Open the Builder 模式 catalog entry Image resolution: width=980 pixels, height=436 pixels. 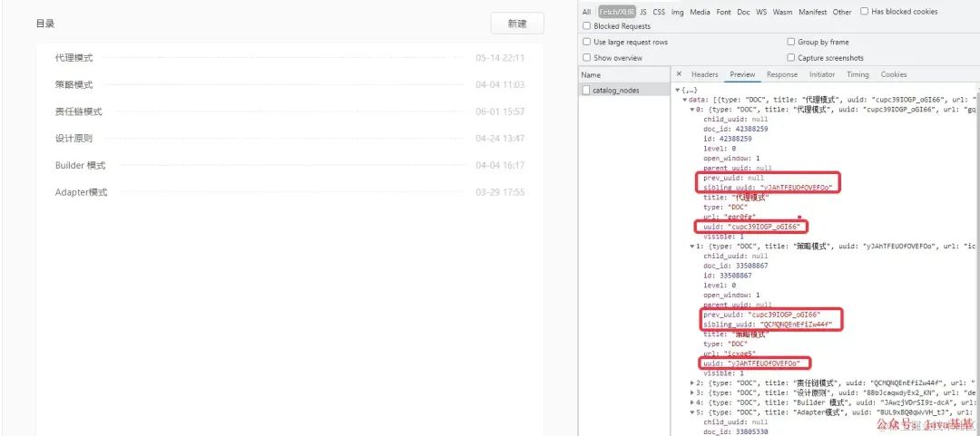[x=80, y=166]
